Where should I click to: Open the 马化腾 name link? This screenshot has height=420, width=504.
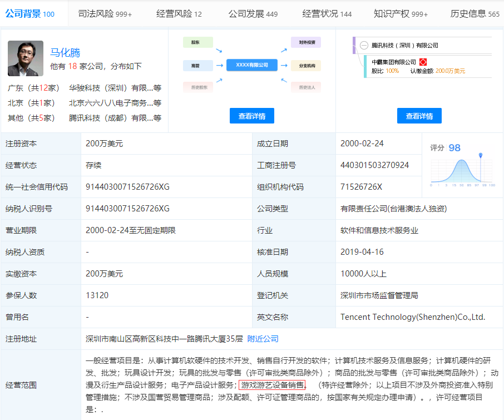coord(65,52)
